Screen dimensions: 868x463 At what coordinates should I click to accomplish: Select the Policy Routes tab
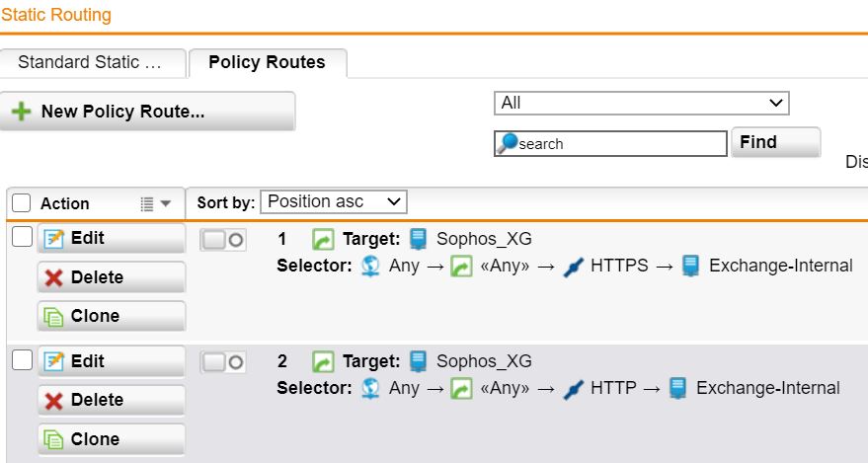point(268,62)
